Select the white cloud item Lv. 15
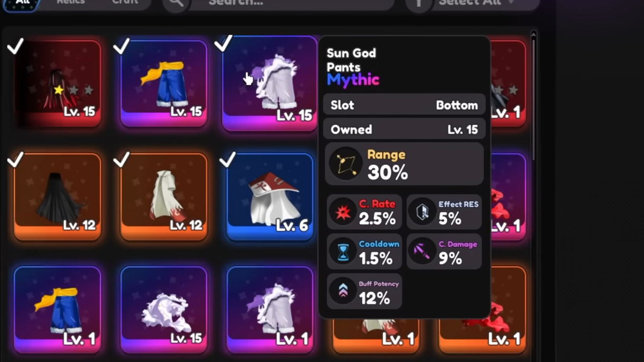Viewport: 644px width, 362px height. [x=164, y=309]
